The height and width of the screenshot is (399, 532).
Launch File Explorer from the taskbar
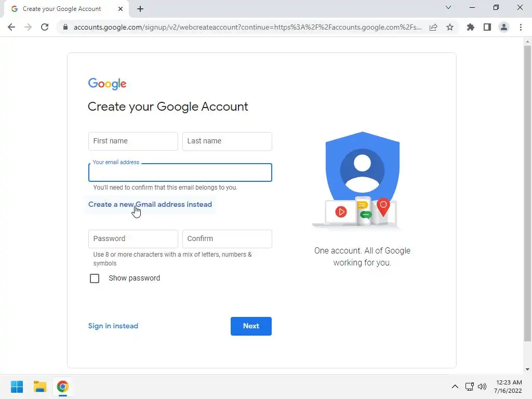[39, 387]
